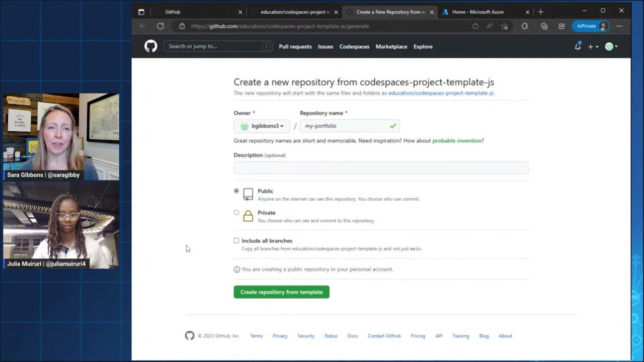Select Create a New Repository tab
Image resolution: width=644 pixels, height=362 pixels.
pos(389,12)
